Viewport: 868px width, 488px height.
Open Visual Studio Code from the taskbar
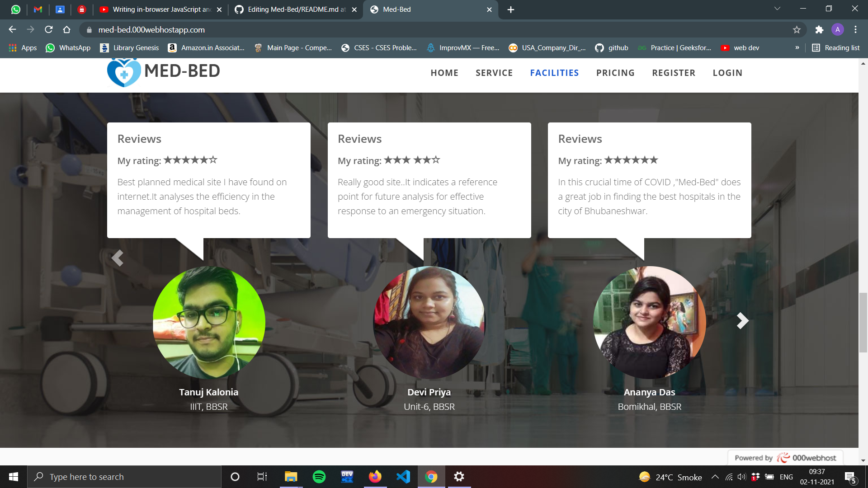click(403, 477)
